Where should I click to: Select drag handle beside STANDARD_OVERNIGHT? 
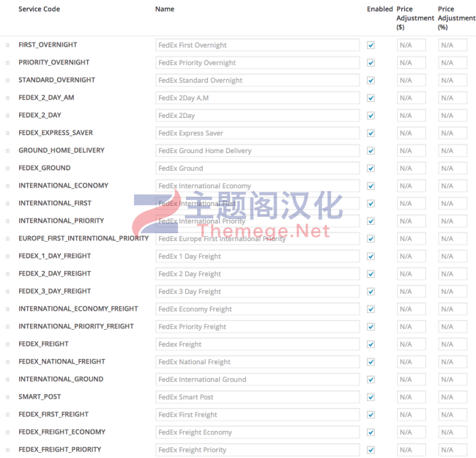click(7, 81)
